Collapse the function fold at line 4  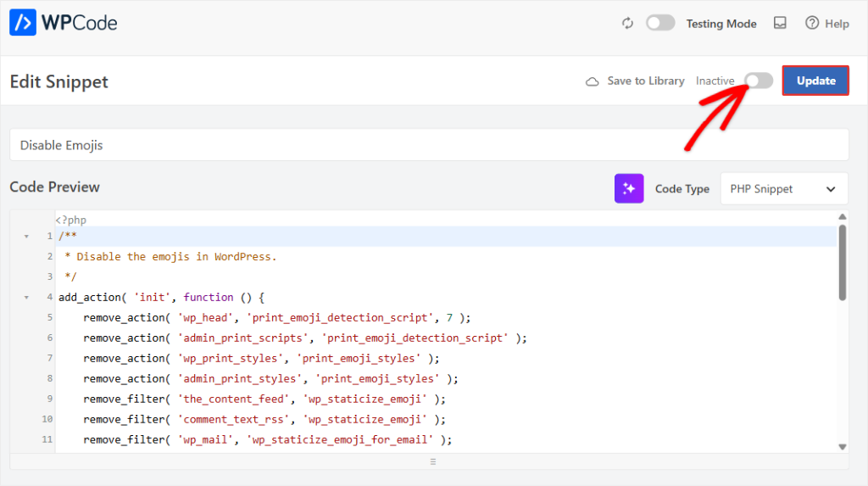(x=26, y=298)
